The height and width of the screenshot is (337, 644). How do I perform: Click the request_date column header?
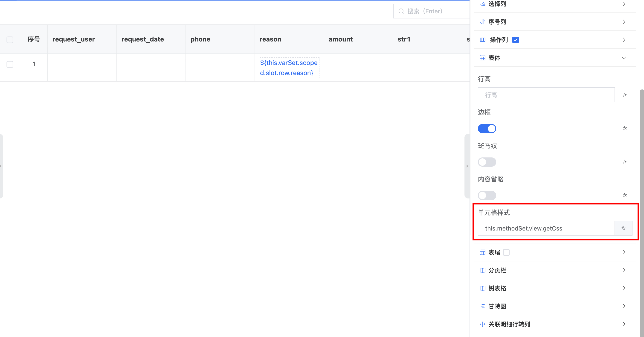point(151,39)
